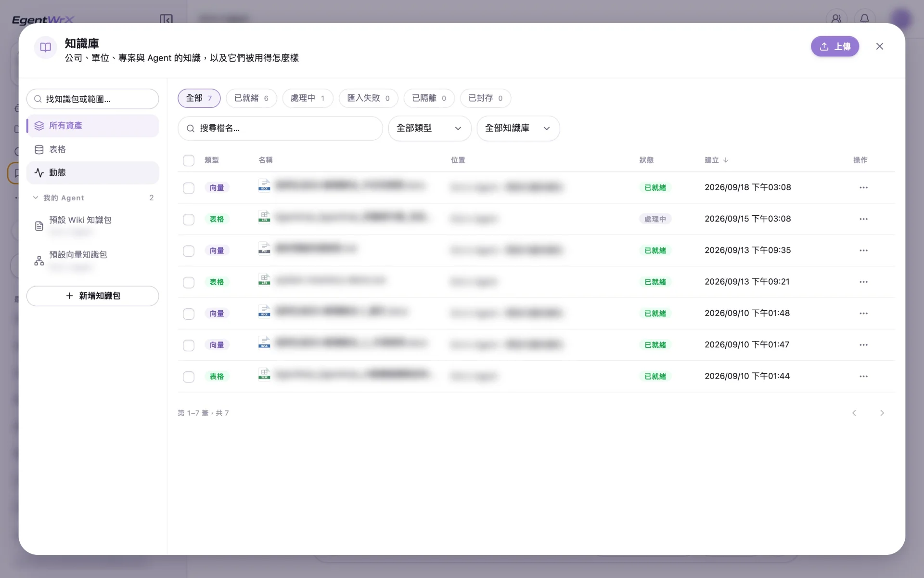924x578 pixels.
Task: Sort by 建立 column header
Action: (716, 160)
